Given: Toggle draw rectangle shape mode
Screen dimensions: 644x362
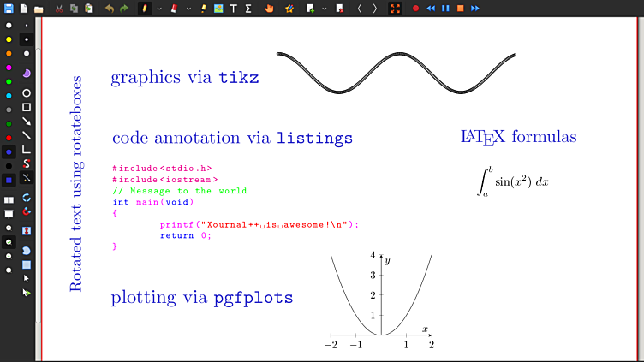Looking at the screenshot, I should [x=27, y=107].
